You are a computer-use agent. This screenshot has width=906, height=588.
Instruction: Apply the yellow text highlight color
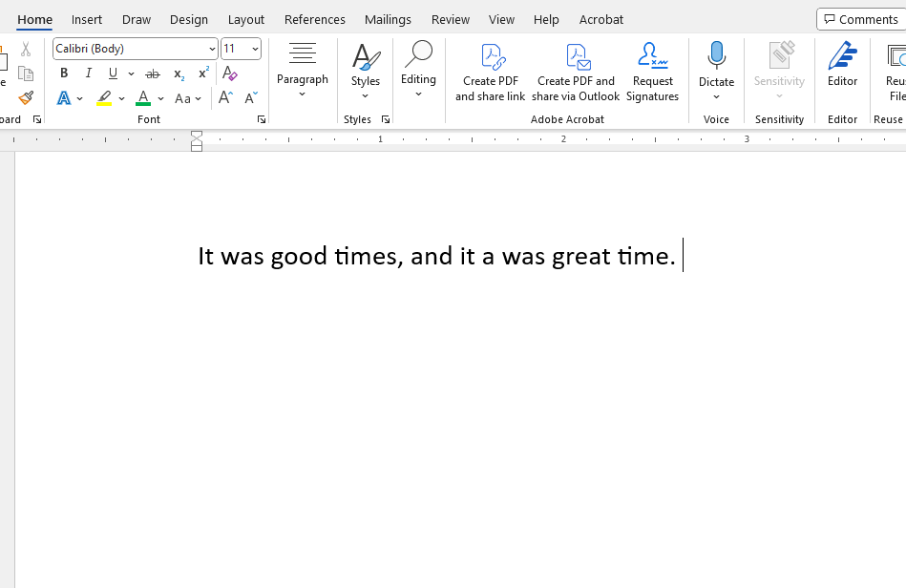(104, 98)
